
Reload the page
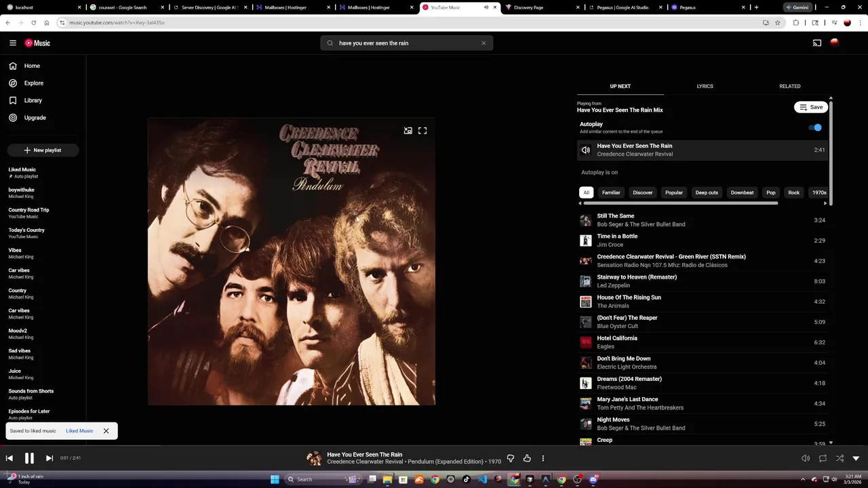tap(33, 22)
